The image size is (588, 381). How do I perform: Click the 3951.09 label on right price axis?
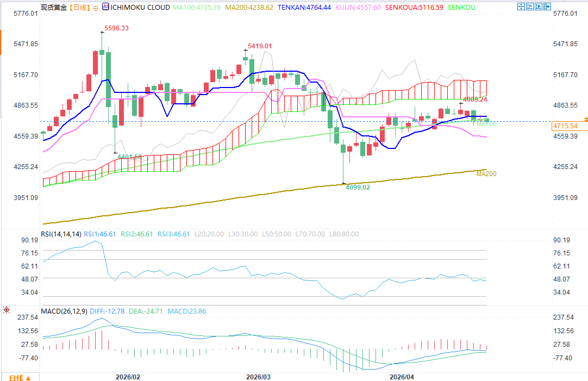click(x=566, y=198)
